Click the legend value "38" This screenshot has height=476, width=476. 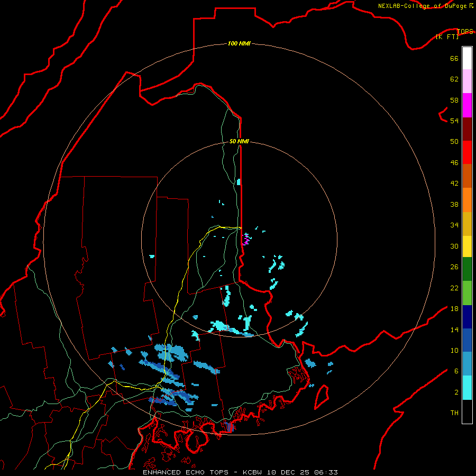[x=454, y=204]
